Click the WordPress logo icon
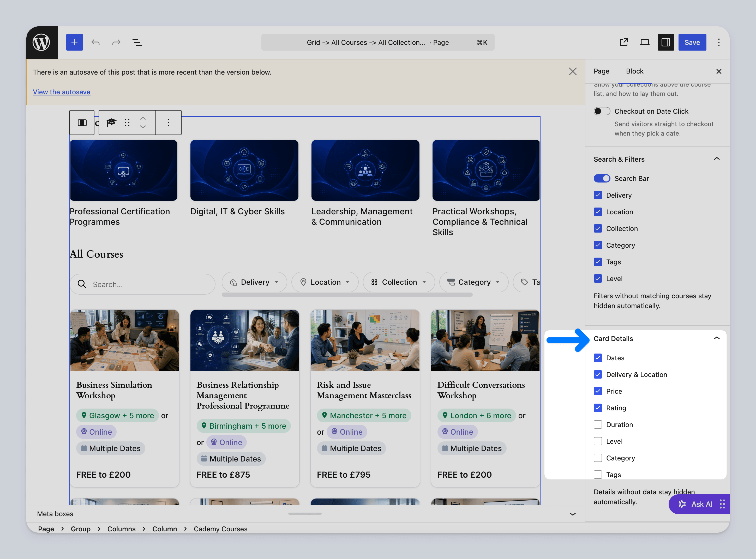Image resolution: width=756 pixels, height=559 pixels. (x=42, y=42)
